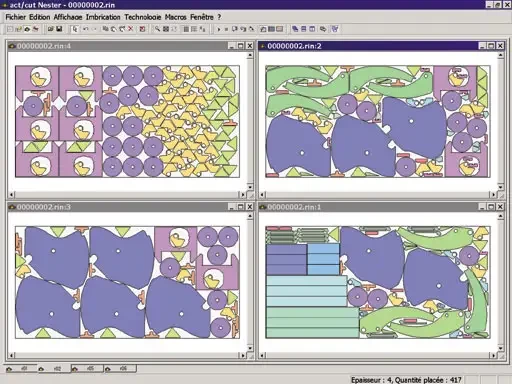Switch to the fourth bottom document tab
Image resolution: width=512 pixels, height=384 pixels.
coord(120,369)
